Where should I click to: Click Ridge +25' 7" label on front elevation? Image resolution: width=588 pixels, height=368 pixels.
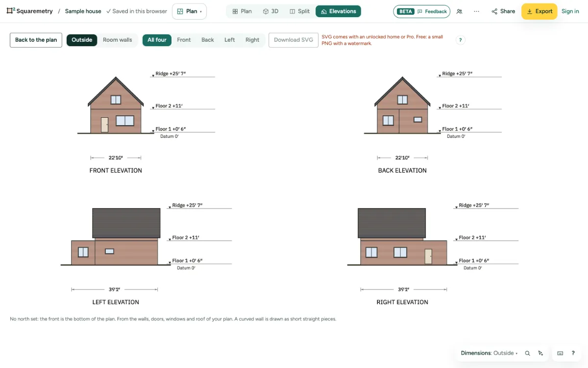pos(171,74)
